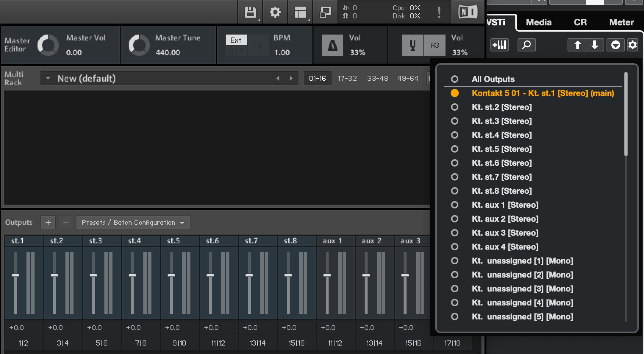Select the 17-32 bank tab
Screen dimensions: 644x354
coord(347,78)
